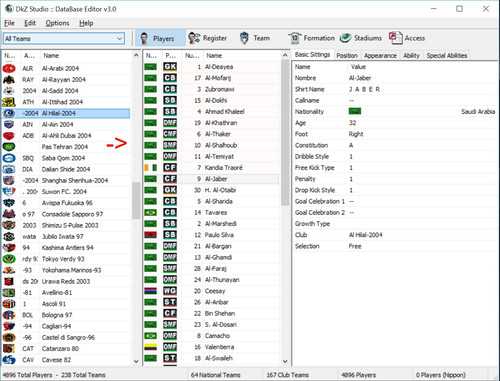Click the Kashima Antlers 94 team logo
The width and height of the screenshot is (500, 381).
pos(9,248)
